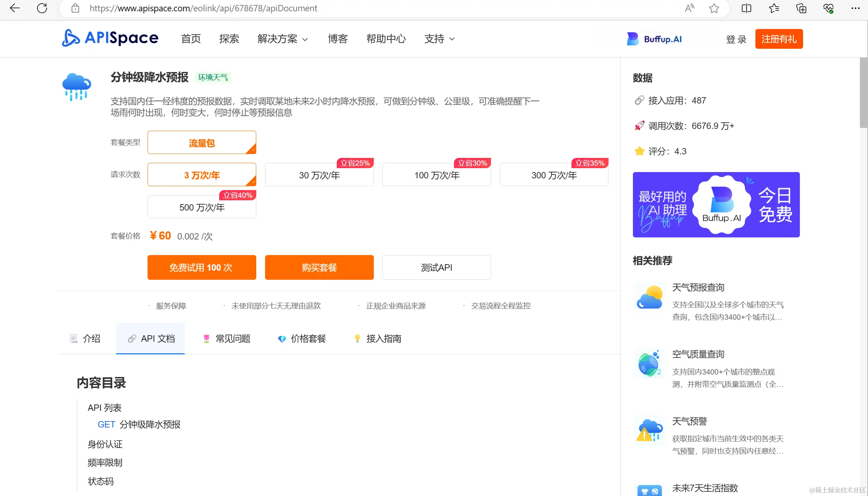868x496 pixels.
Task: Open the GET 分钟级降水预报 contents link
Action: coord(139,424)
